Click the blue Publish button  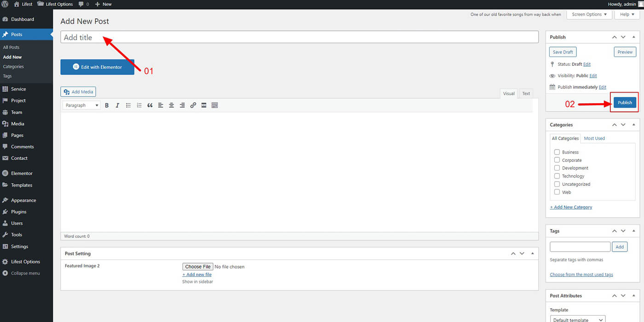(625, 103)
